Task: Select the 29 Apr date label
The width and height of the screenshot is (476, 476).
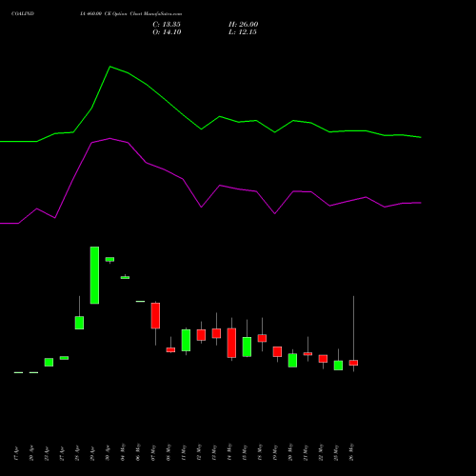Action: pos(92,454)
